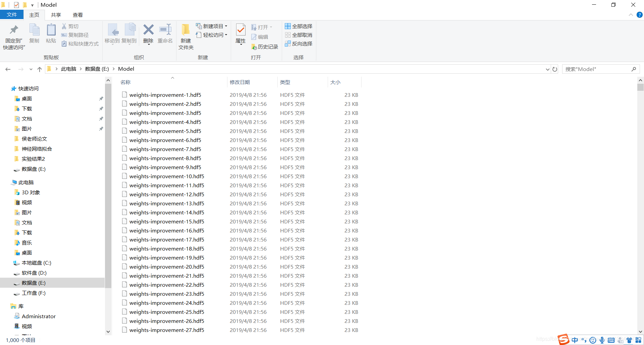Unpin 文档 from Quick Access
The height and width of the screenshot is (345, 644).
pos(101,119)
